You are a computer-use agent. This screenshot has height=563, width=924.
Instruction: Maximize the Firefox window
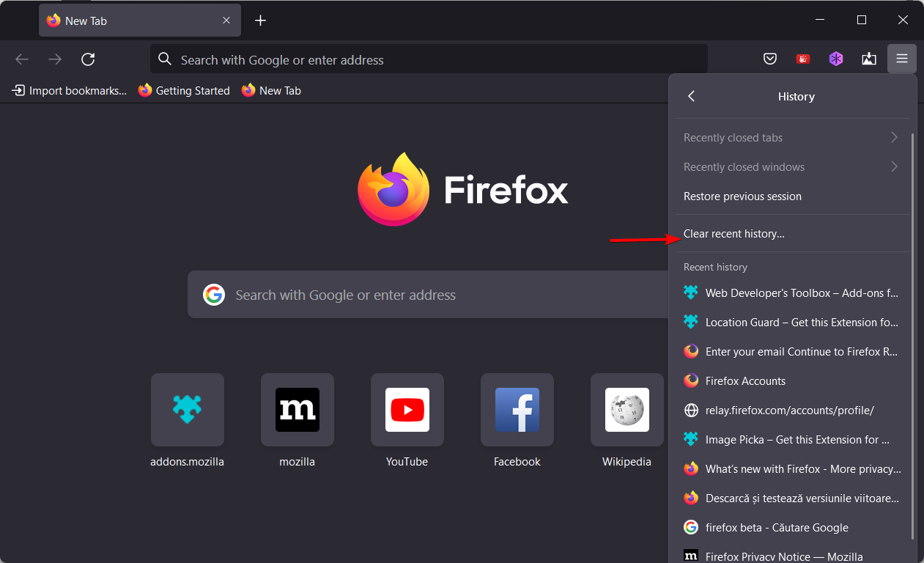coord(862,20)
